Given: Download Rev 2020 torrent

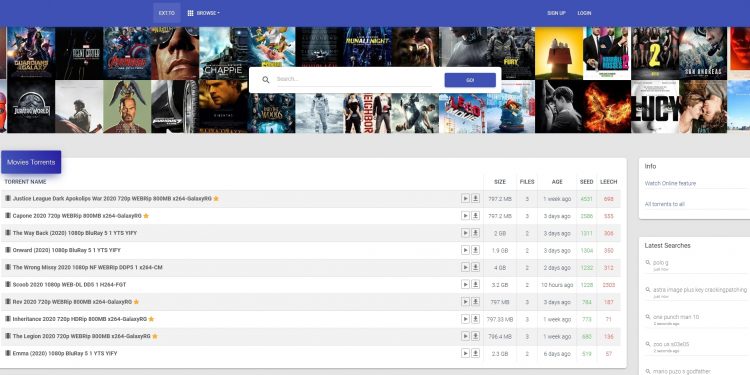Looking at the screenshot, I should point(475,302).
